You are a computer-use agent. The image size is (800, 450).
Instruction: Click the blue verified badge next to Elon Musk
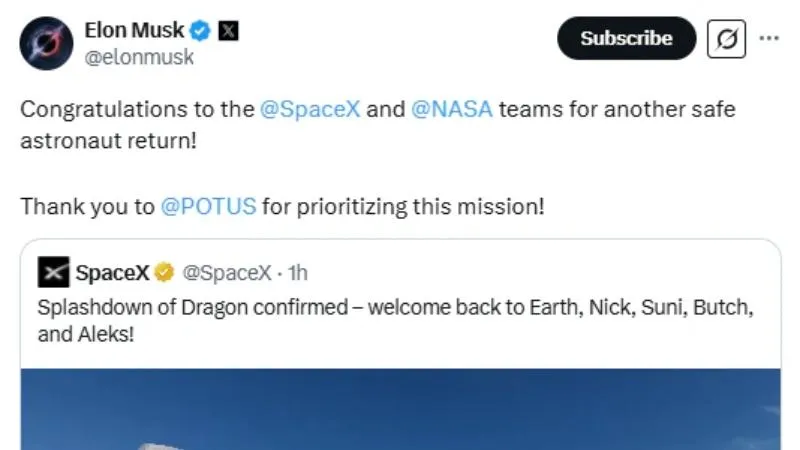coord(200,31)
